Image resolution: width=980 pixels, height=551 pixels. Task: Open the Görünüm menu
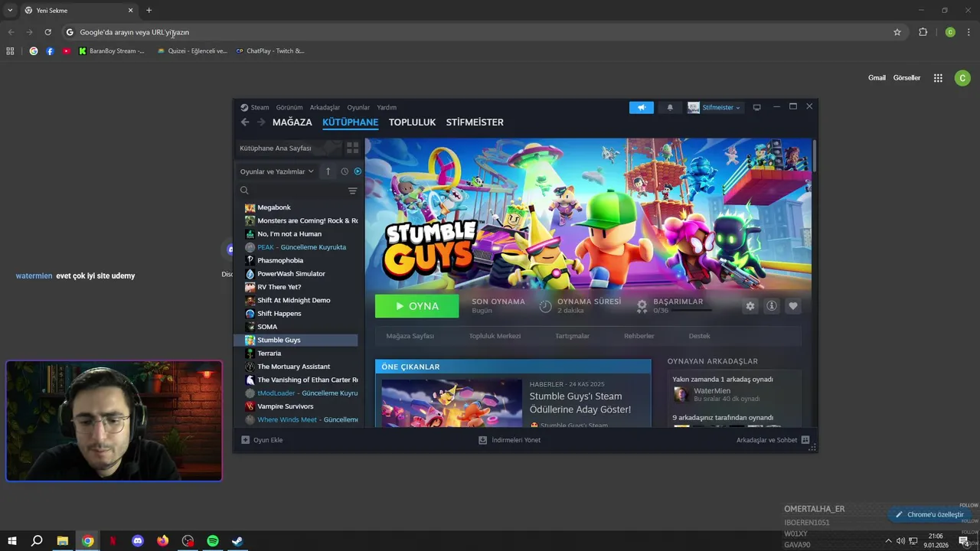pos(289,107)
